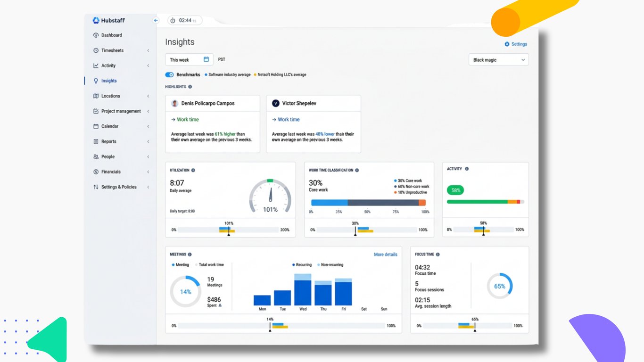Click the People icon in sidebar
This screenshot has width=644, height=362.
96,156
